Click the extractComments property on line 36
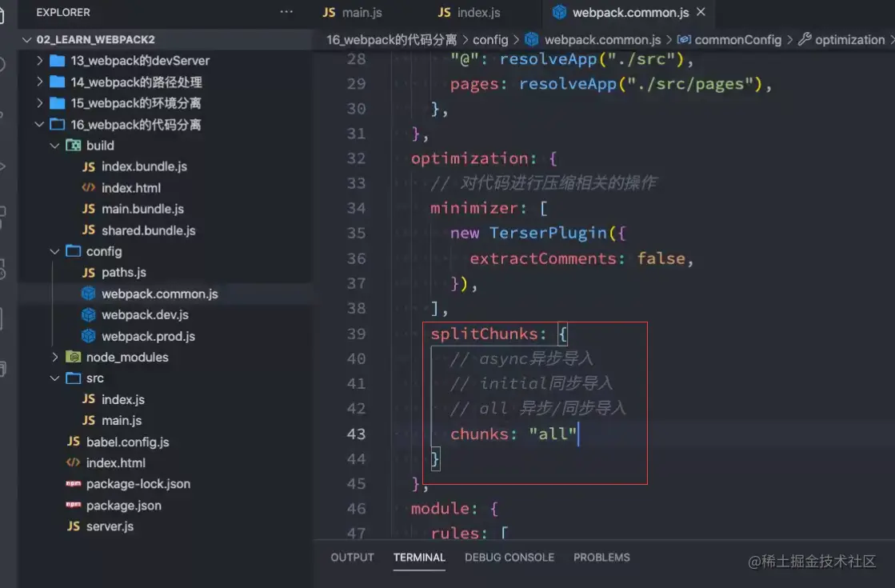The image size is (895, 588). click(x=542, y=258)
